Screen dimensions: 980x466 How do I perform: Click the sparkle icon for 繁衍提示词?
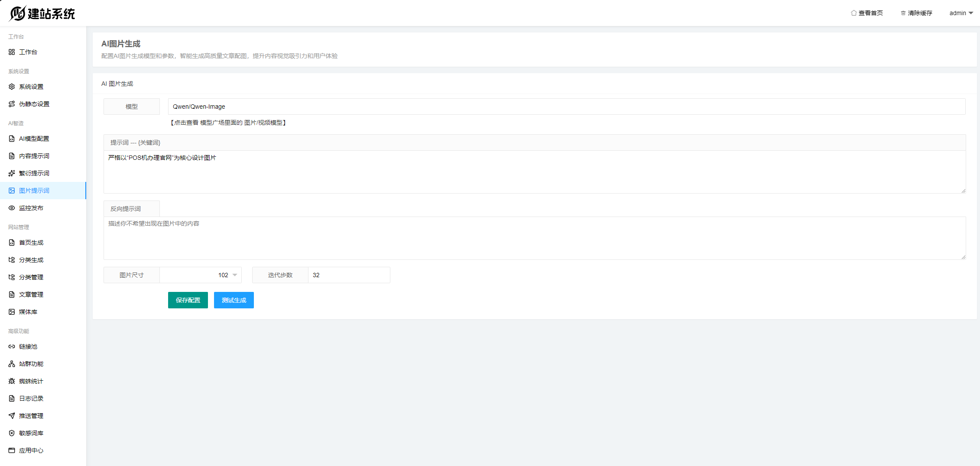click(x=12, y=173)
